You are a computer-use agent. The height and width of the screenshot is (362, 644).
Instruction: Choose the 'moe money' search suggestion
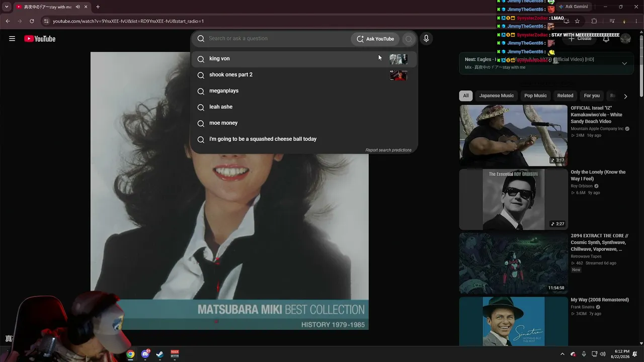point(304,123)
